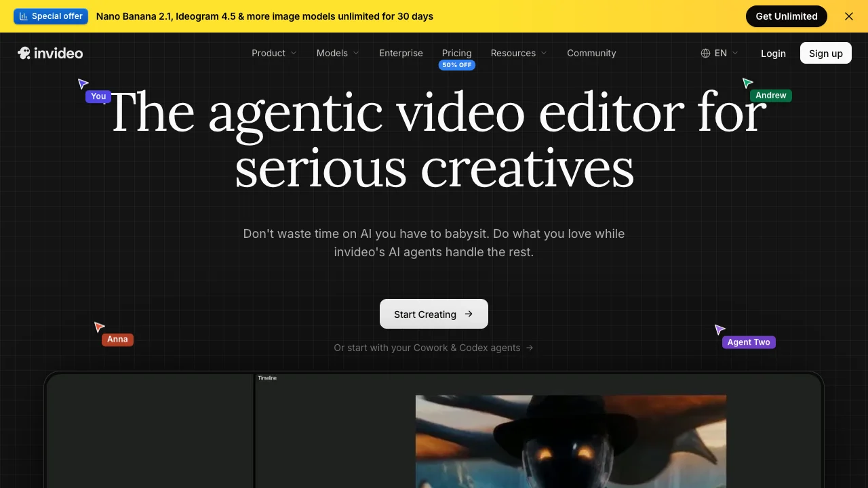
Task: Expand the Resources menu
Action: coord(518,53)
